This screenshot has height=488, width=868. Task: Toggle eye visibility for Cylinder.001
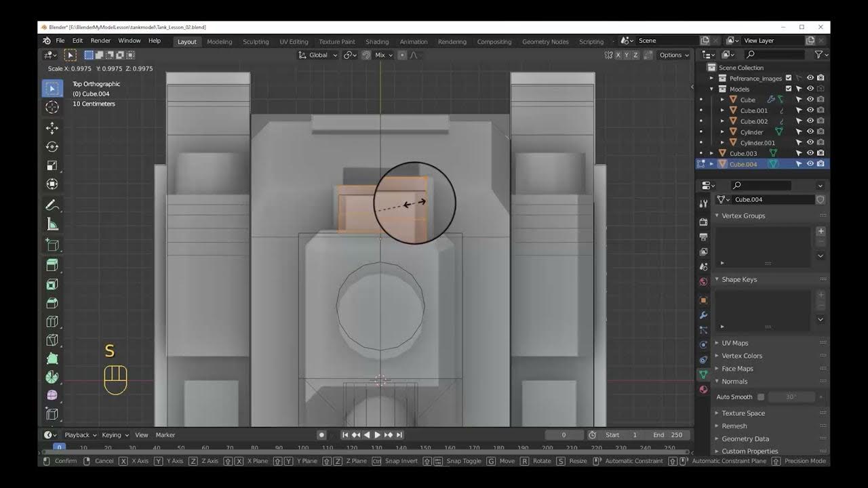click(810, 142)
